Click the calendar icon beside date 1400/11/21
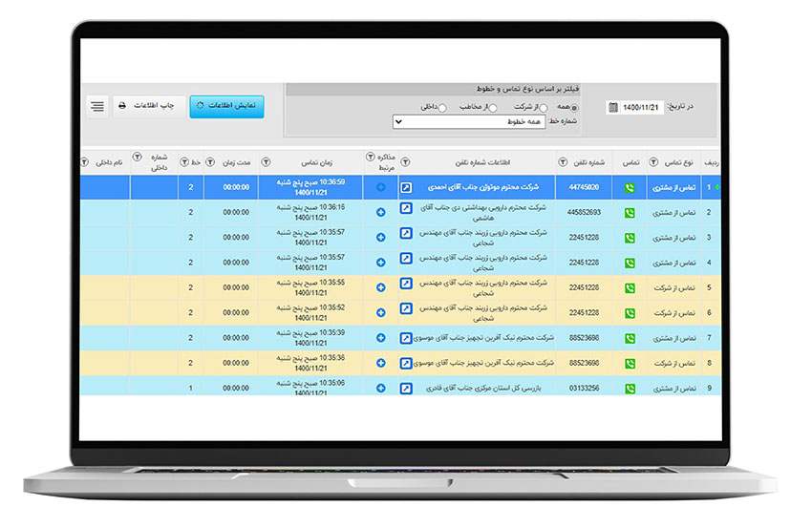Viewport: 812px width, 528px height. 612,107
